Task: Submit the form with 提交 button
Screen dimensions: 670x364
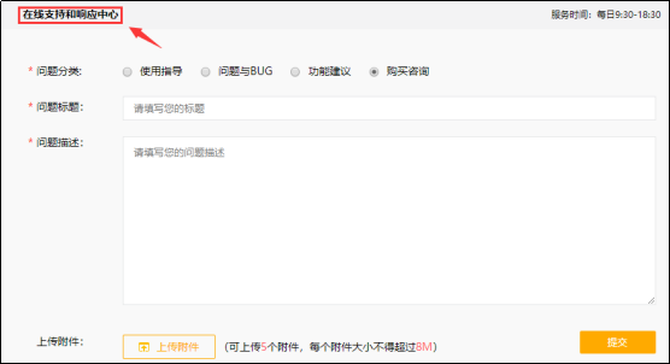Action: (617, 342)
